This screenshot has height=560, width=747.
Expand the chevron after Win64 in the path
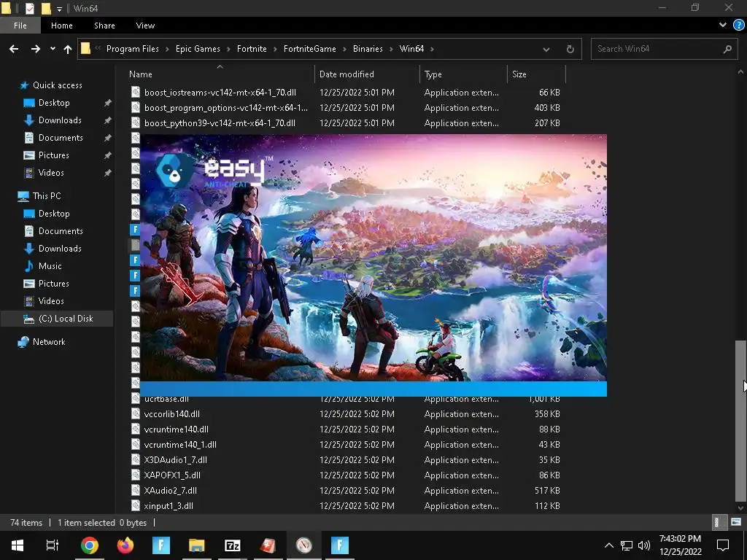click(432, 49)
